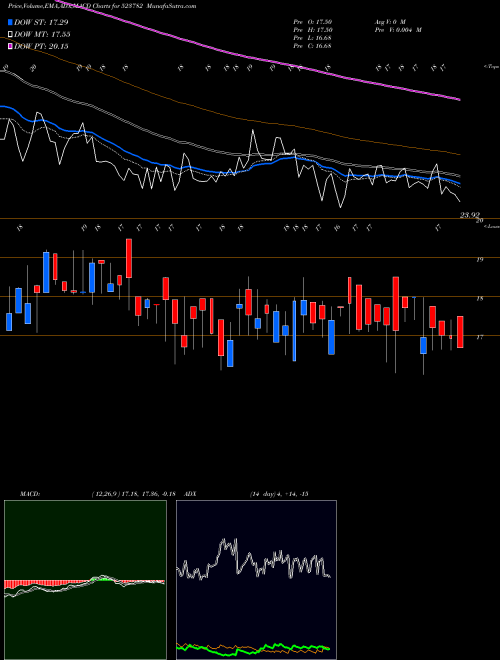Click the 'Pre O: 17.50' value
500x660 pixels.
tap(312, 21)
